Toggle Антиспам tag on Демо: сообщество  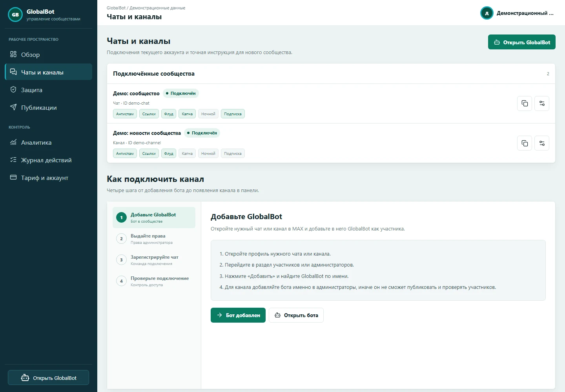pos(125,114)
